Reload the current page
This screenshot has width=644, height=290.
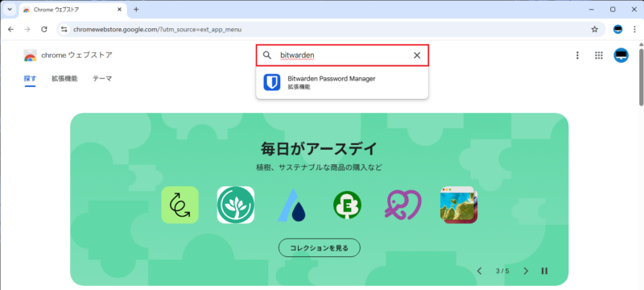(x=44, y=30)
